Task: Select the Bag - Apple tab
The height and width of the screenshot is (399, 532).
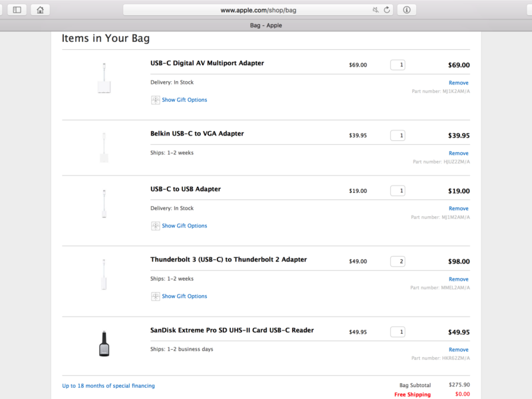Action: tap(266, 25)
